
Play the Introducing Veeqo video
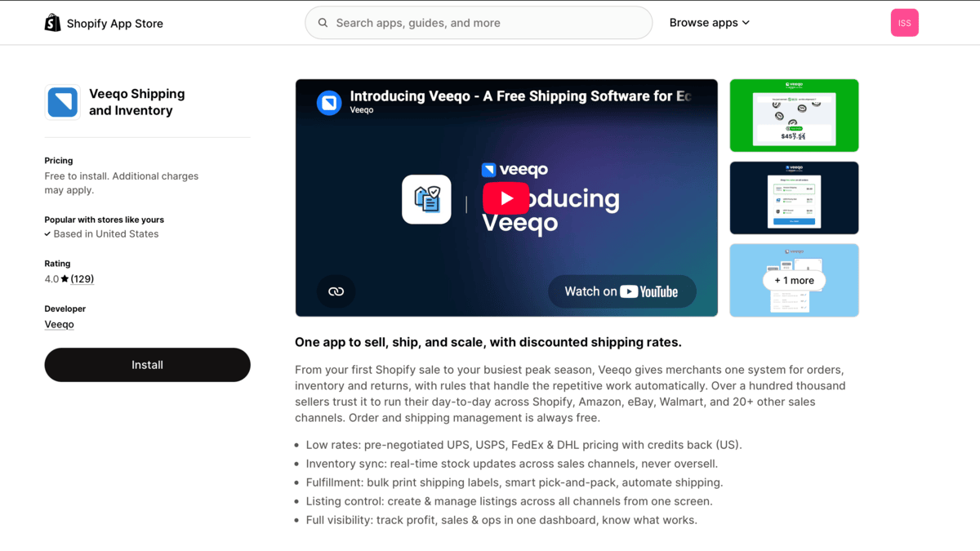click(506, 198)
